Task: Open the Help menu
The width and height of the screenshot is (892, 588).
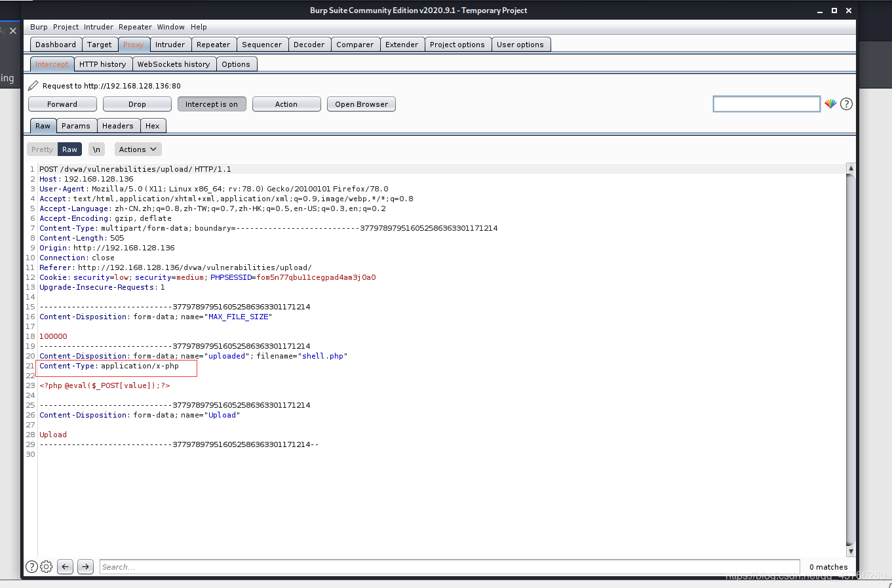Action: pos(199,27)
